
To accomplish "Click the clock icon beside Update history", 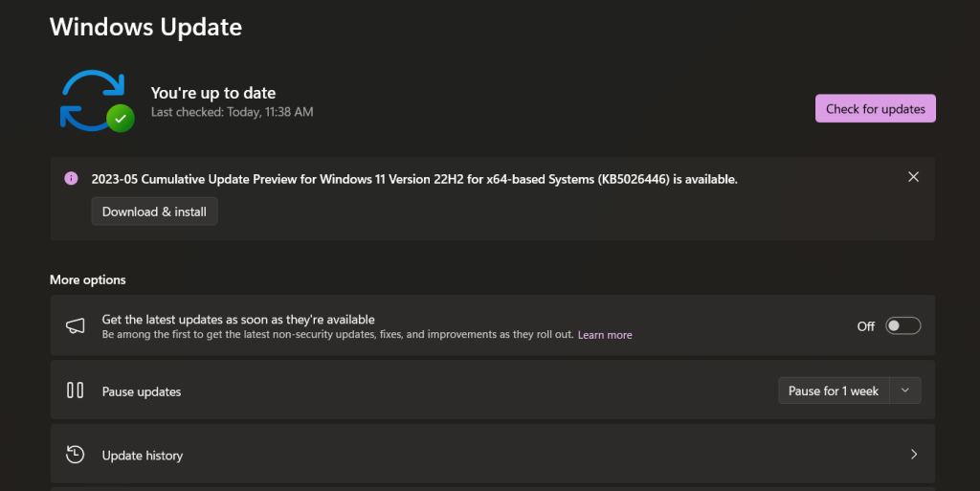I will point(75,454).
